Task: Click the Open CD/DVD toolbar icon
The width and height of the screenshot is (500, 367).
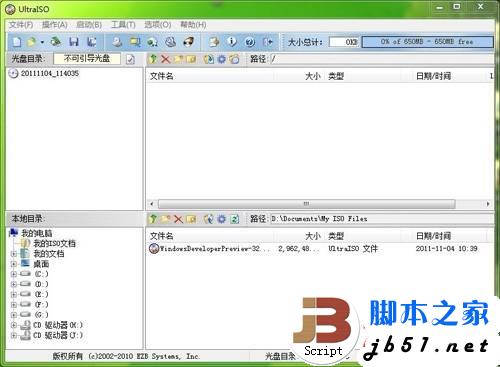Action: (56, 42)
